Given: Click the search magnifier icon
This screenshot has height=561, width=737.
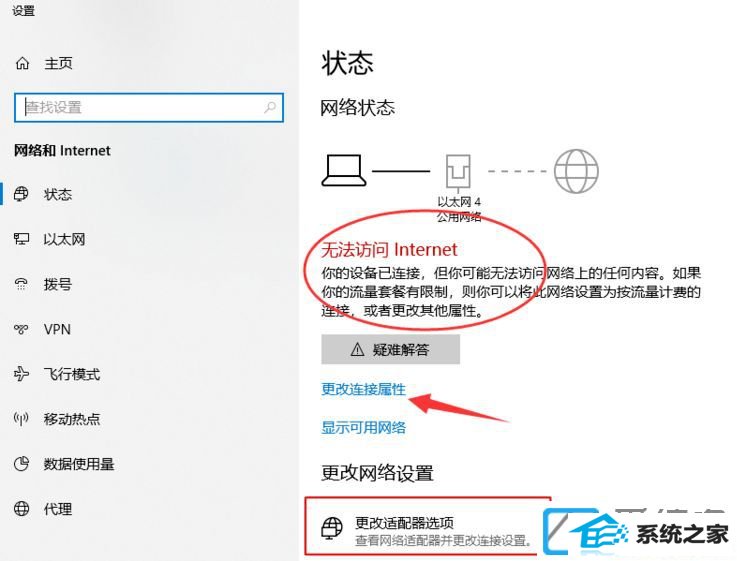Looking at the screenshot, I should (x=270, y=108).
